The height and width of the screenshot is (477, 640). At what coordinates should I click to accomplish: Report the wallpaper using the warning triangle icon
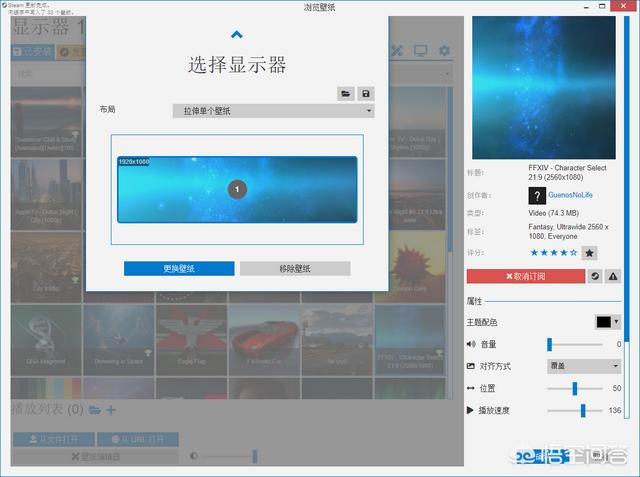613,276
